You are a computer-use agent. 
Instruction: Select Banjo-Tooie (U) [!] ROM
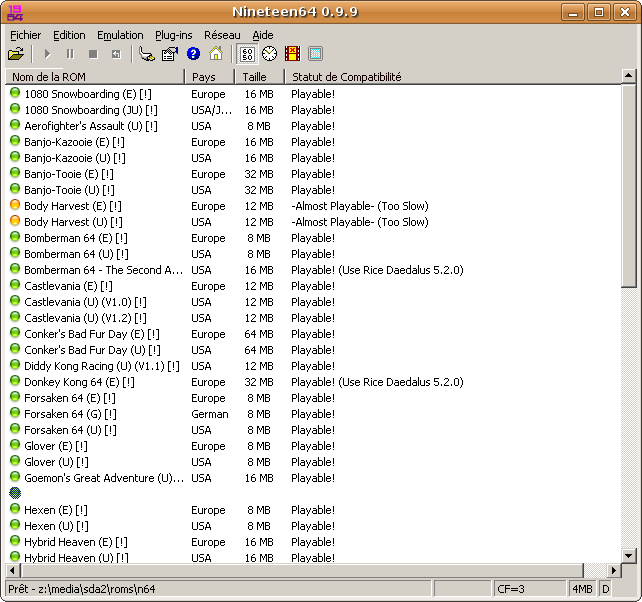(69, 190)
